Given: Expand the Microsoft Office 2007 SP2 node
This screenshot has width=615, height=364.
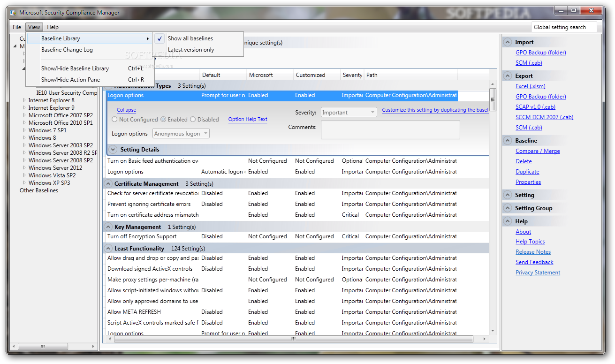Looking at the screenshot, I should click(25, 115).
